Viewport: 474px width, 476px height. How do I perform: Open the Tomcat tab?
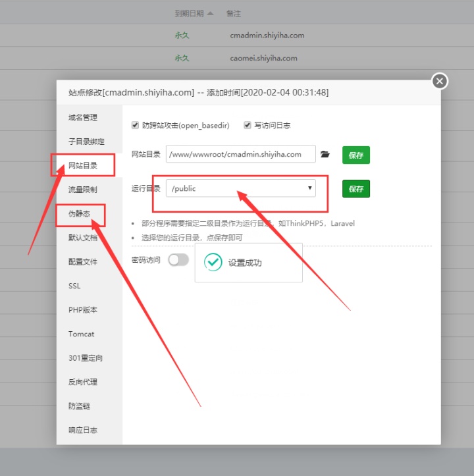coord(90,334)
